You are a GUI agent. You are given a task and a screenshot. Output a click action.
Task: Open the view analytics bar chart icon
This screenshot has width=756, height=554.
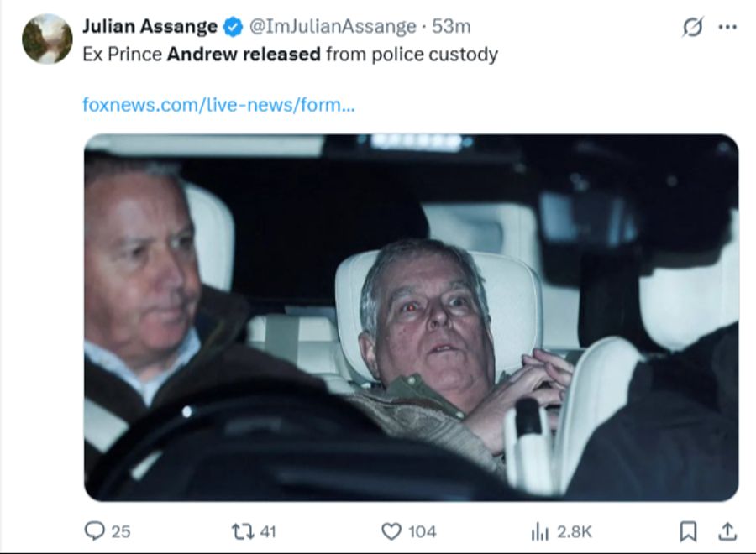click(540, 530)
